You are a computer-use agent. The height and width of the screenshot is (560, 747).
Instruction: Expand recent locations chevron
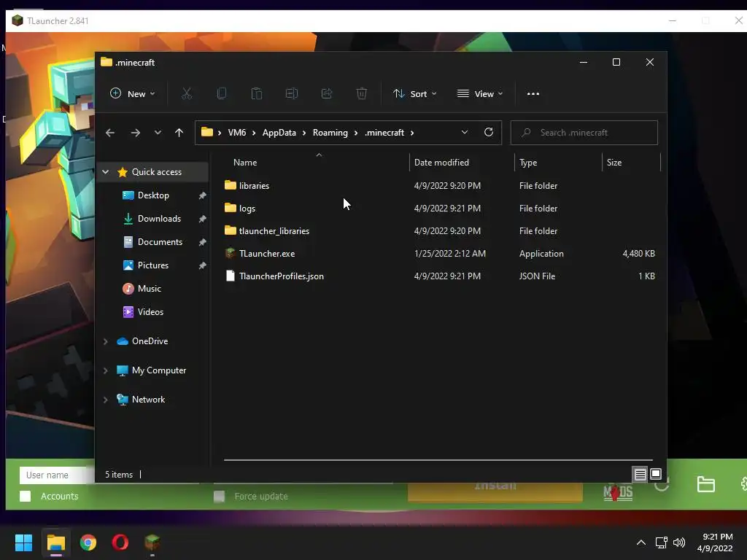158,133
